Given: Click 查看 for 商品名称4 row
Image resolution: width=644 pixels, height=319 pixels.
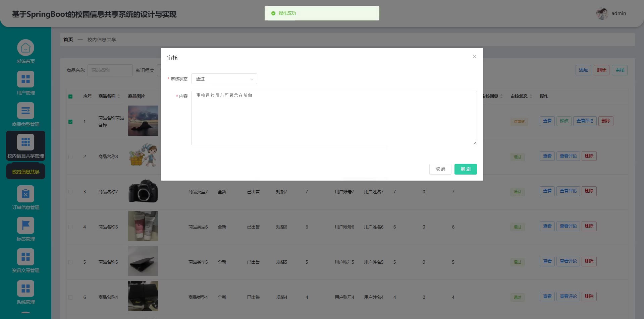Looking at the screenshot, I should pos(547,297).
